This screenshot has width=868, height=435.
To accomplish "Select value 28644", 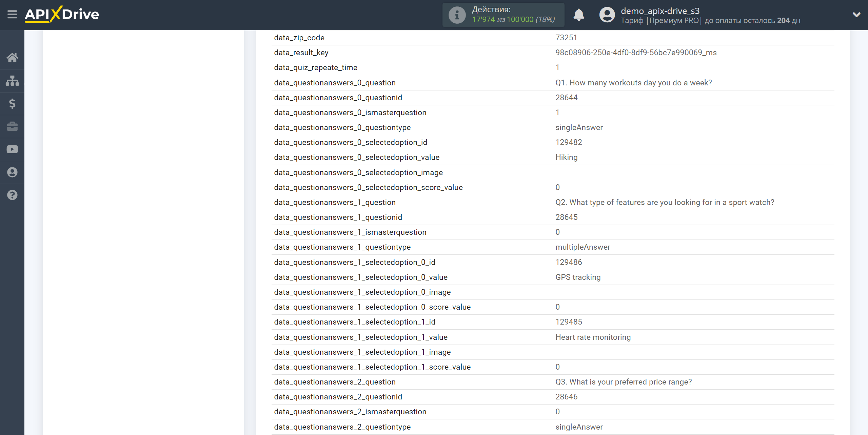I will (x=566, y=98).
